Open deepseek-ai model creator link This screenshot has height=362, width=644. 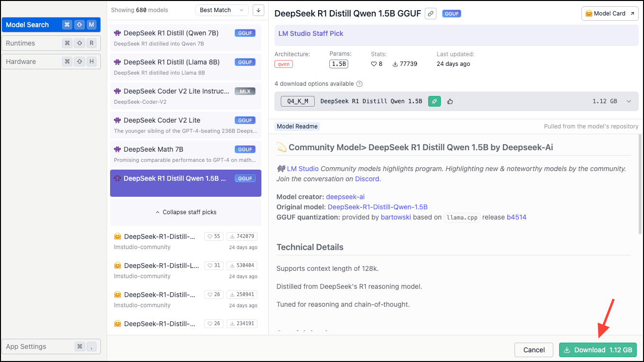pos(345,197)
